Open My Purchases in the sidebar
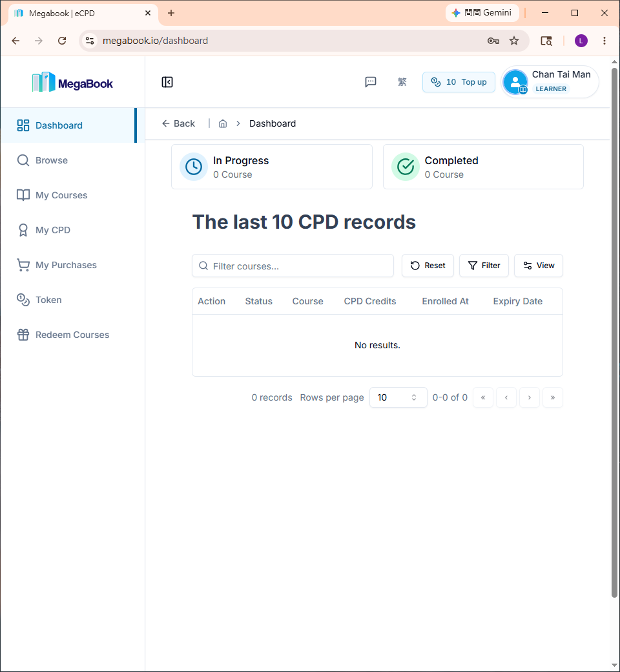Screen dimensions: 620x672 coord(68,265)
